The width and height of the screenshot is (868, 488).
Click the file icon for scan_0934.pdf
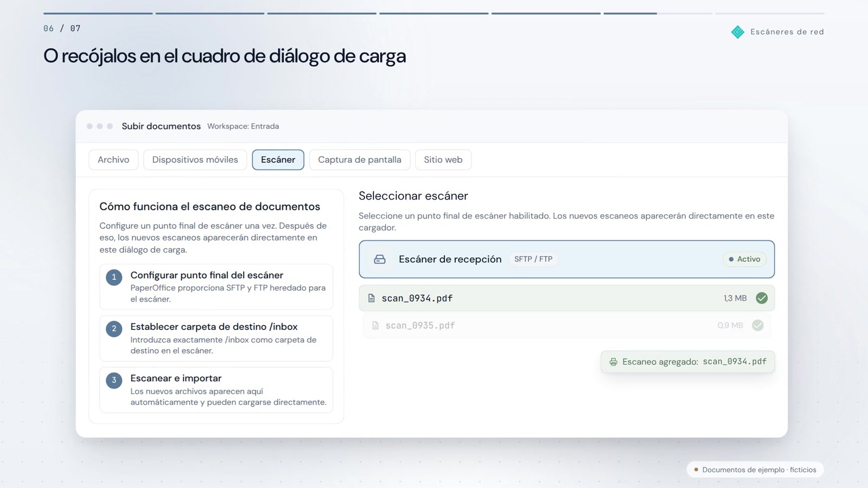point(372,298)
